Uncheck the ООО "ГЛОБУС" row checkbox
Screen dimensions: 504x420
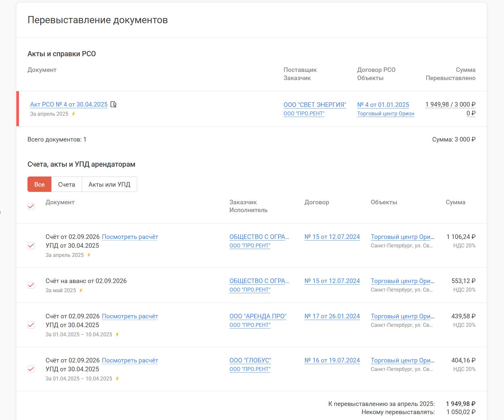[31, 369]
